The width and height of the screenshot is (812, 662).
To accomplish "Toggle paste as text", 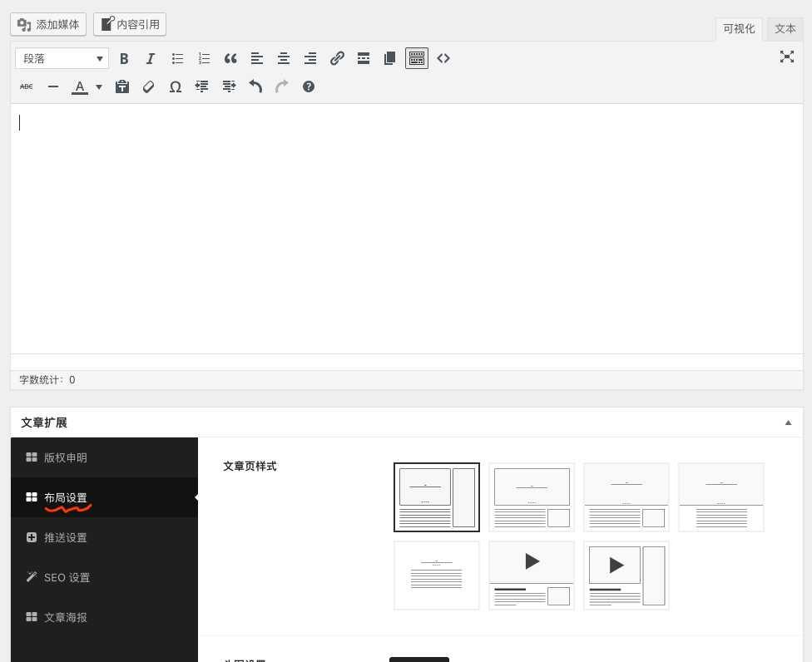I will click(x=122, y=86).
